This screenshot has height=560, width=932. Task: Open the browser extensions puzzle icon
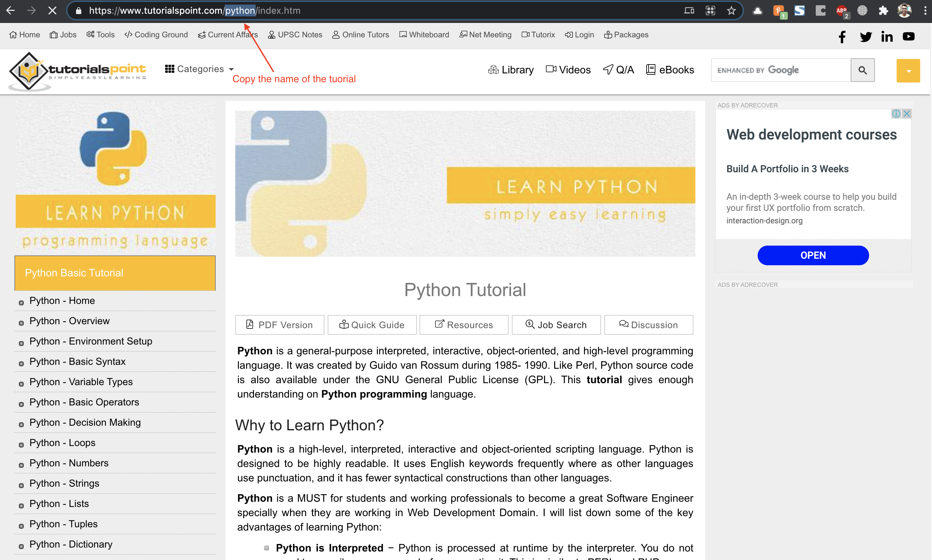(x=883, y=10)
